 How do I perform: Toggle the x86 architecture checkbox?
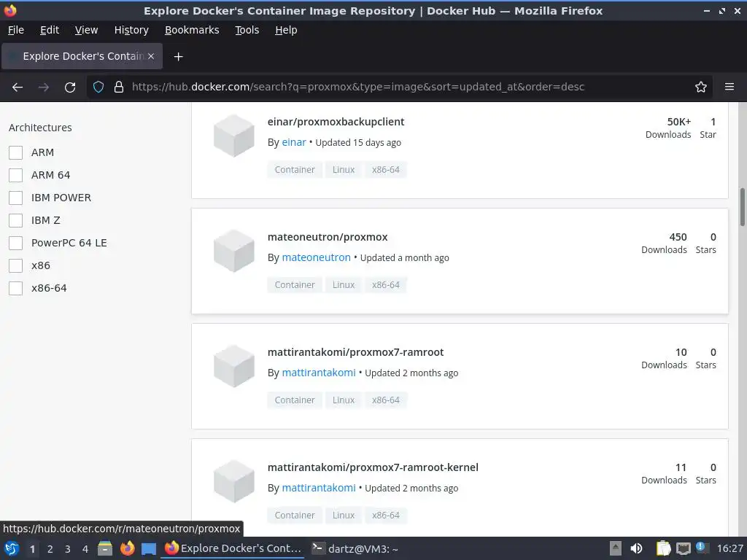[16, 265]
